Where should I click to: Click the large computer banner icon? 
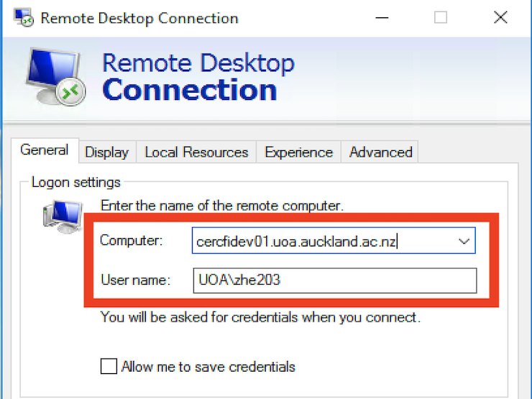pyautogui.click(x=56, y=78)
